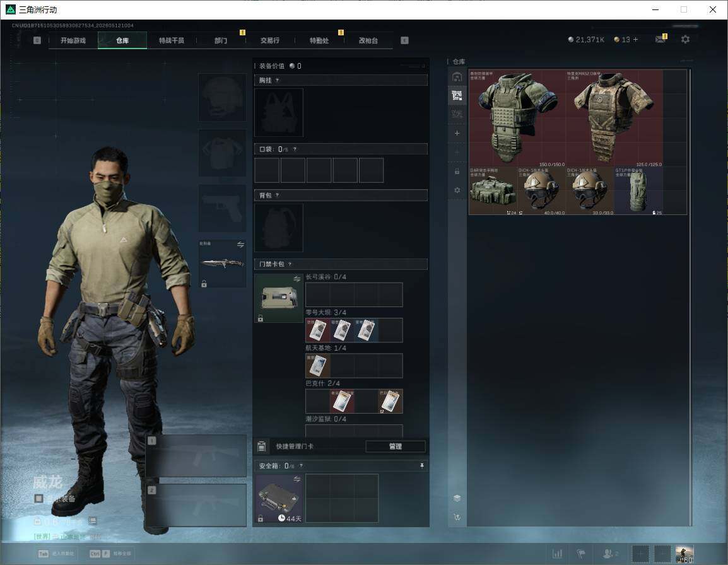
Task: Click the first empty pocket slot
Action: (267, 170)
